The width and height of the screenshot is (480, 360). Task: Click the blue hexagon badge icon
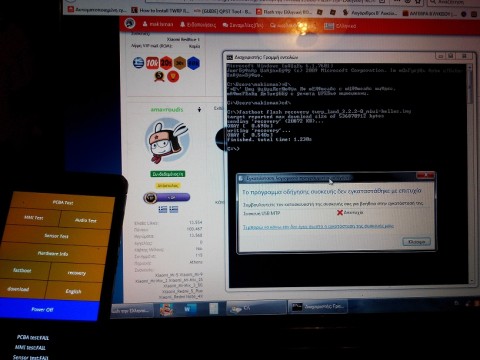pyautogui.click(x=193, y=63)
